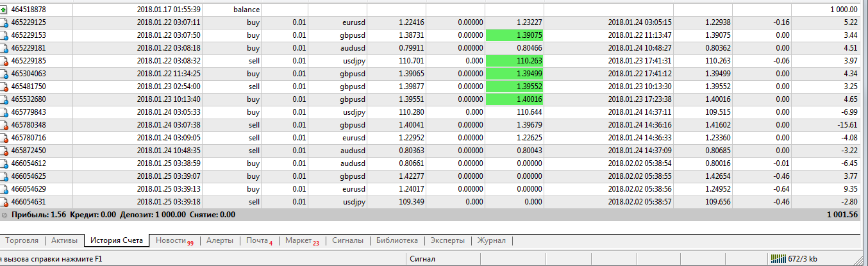Click close time 2018.02.02 05:38:57
This screenshot has width=868, height=266.
click(640, 202)
